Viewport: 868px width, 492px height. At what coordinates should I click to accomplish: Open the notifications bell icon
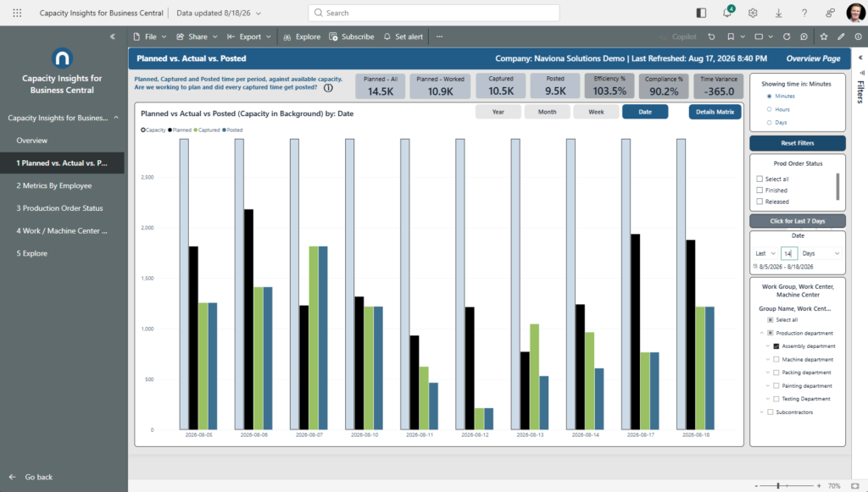[x=726, y=13]
